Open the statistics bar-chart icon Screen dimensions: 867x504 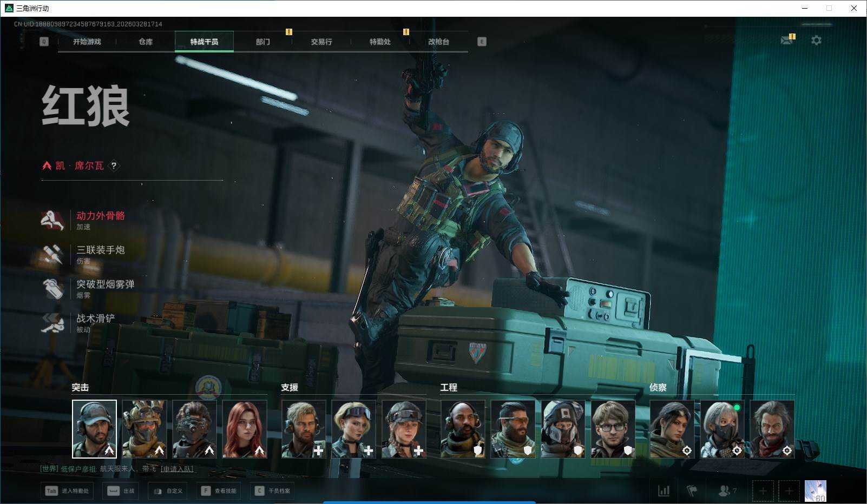664,490
